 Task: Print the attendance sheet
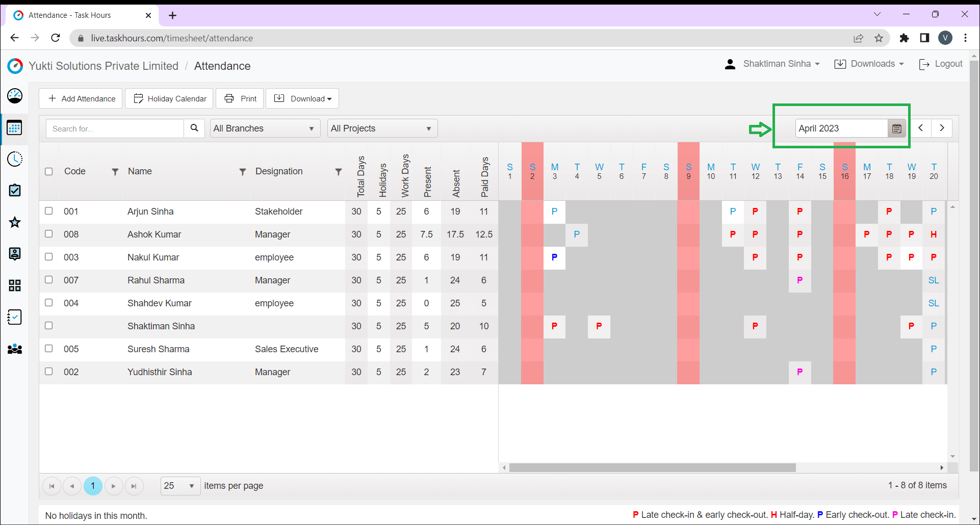coord(240,98)
